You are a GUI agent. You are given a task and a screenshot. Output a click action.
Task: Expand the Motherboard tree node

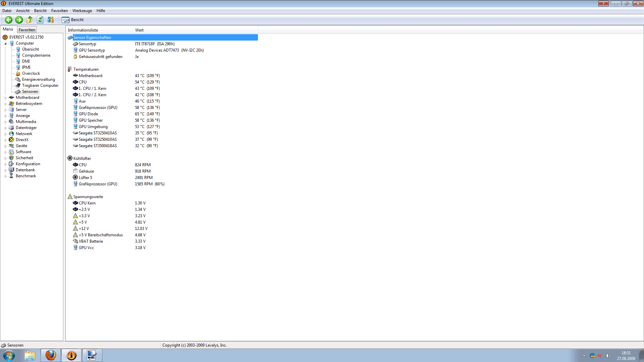point(5,98)
